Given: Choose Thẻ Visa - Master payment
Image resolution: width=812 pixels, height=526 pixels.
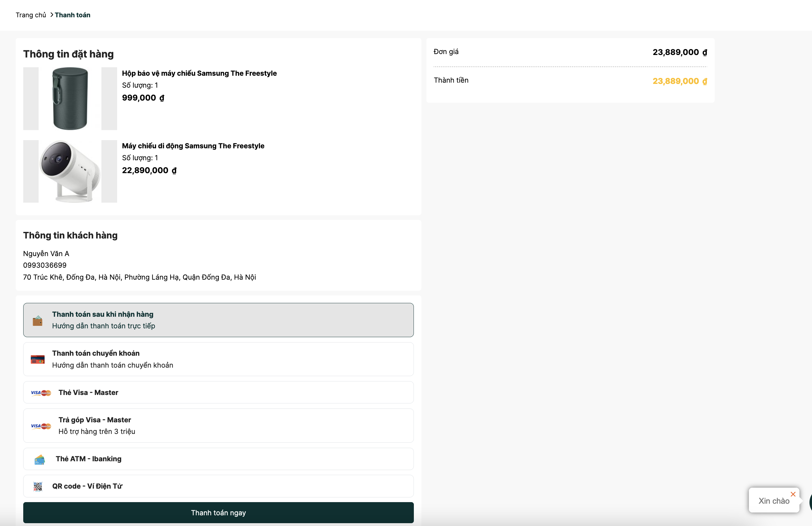Looking at the screenshot, I should (218, 392).
